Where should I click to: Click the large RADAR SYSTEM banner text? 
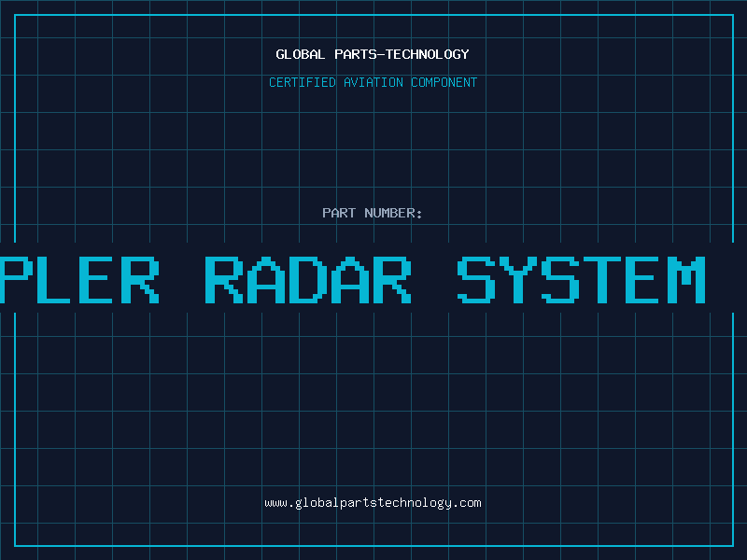pyautogui.click(x=455, y=280)
